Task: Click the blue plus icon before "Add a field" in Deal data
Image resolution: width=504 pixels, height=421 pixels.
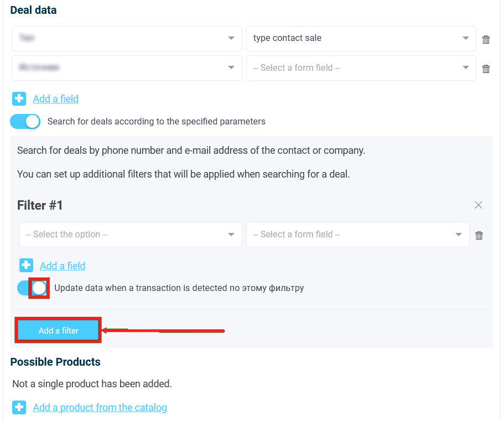Action: 19,98
